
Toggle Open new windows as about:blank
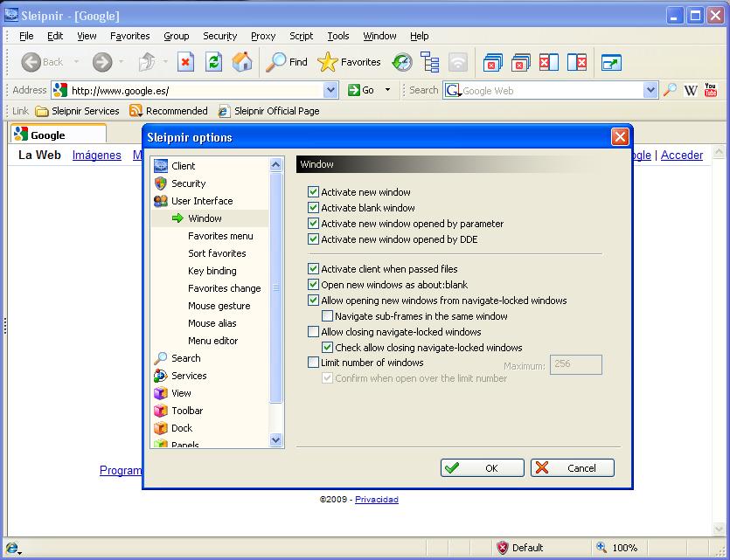(x=313, y=285)
